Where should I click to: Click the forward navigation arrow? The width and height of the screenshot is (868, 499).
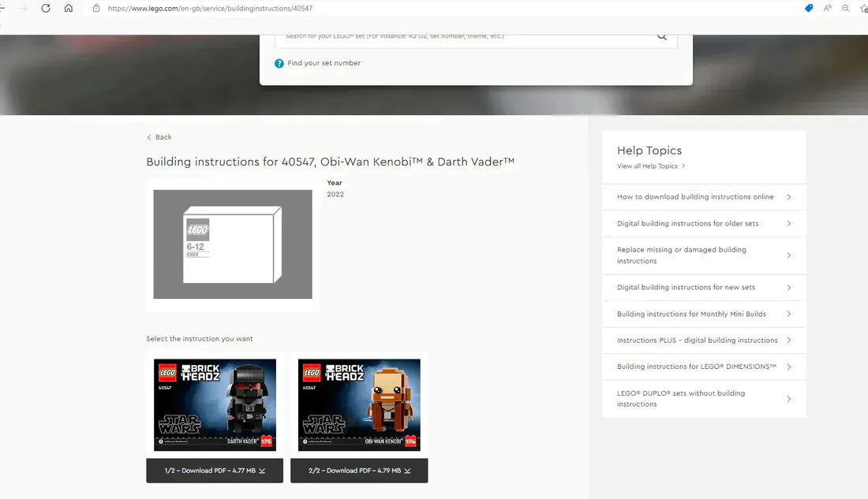[23, 8]
